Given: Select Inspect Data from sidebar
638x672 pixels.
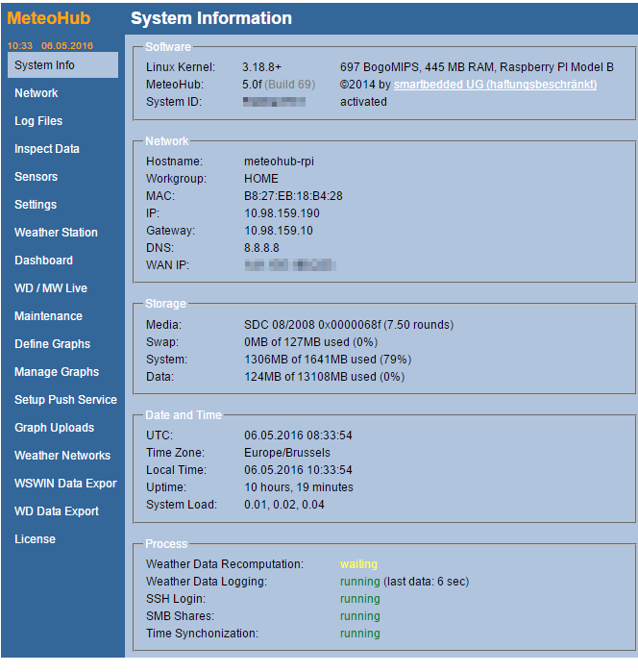Looking at the screenshot, I should [47, 149].
